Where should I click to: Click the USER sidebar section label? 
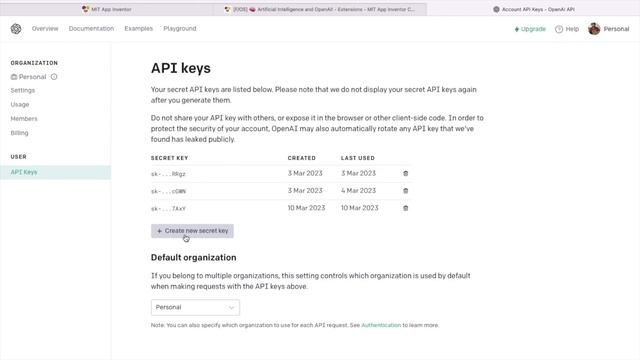[x=18, y=157]
